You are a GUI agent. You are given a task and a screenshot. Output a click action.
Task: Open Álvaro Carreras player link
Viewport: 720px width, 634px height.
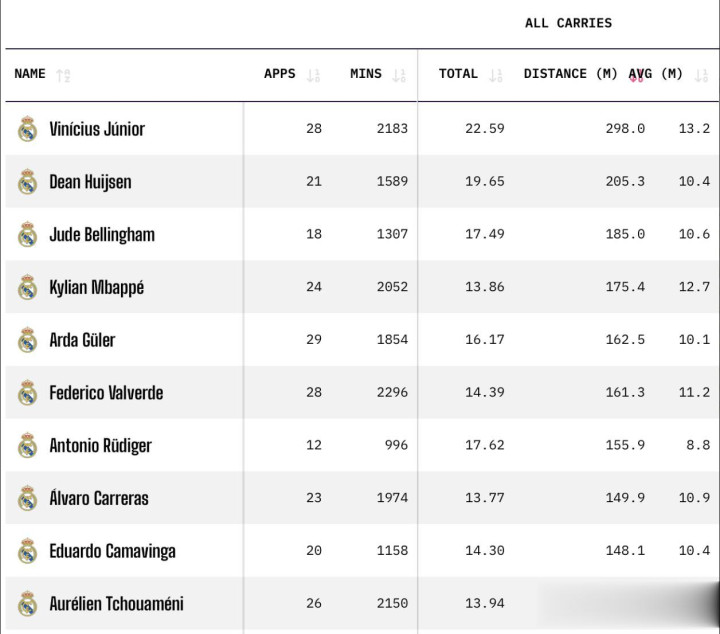pyautogui.click(x=99, y=498)
